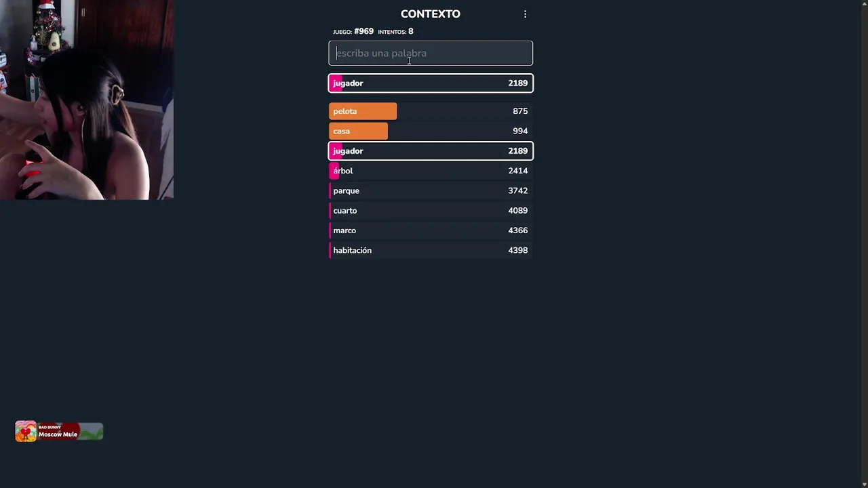Click the Moscow Mule song title
The height and width of the screenshot is (488, 868).
click(58, 434)
